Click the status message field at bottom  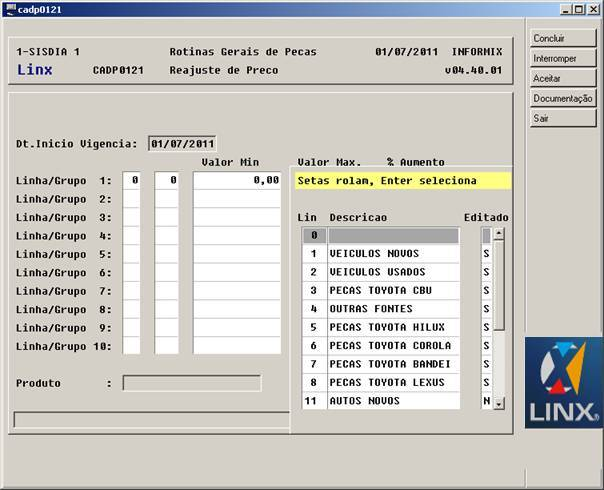pyautogui.click(x=151, y=420)
